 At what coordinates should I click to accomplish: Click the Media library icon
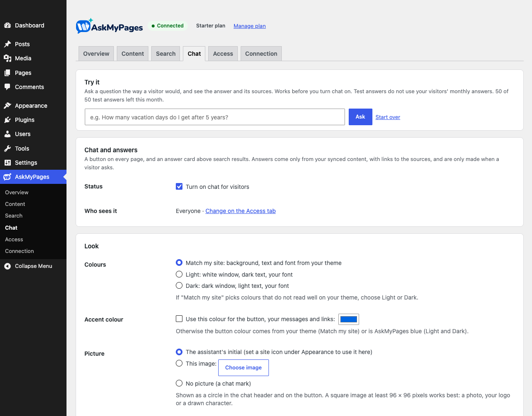point(7,58)
